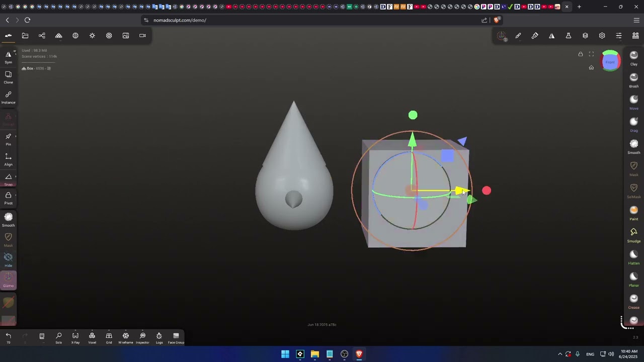Select the Paint tool
The image size is (644, 362).
[x=634, y=213]
